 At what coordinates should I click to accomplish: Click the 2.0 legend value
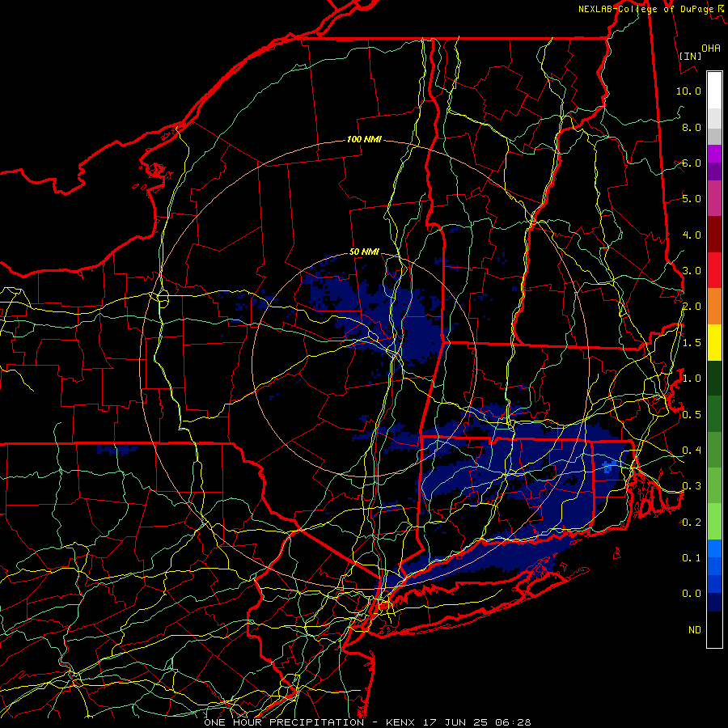[x=692, y=307]
